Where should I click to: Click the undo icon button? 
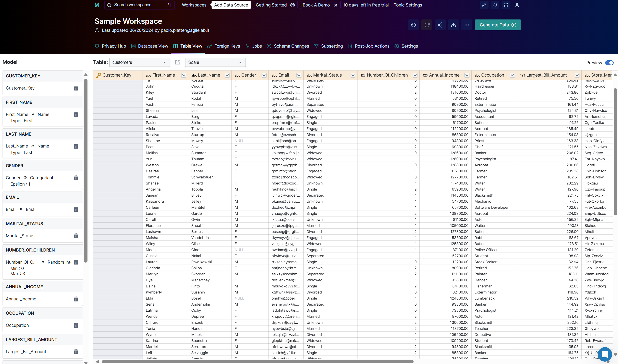click(x=413, y=25)
